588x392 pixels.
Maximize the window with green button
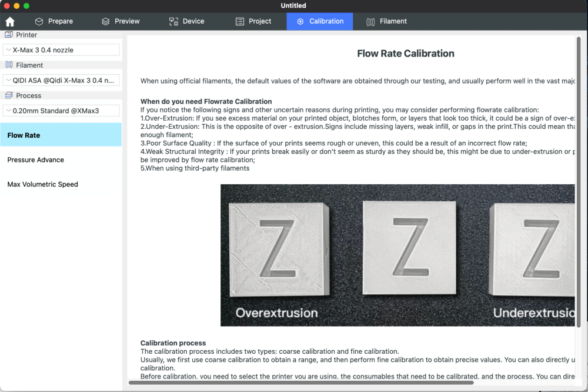26,6
